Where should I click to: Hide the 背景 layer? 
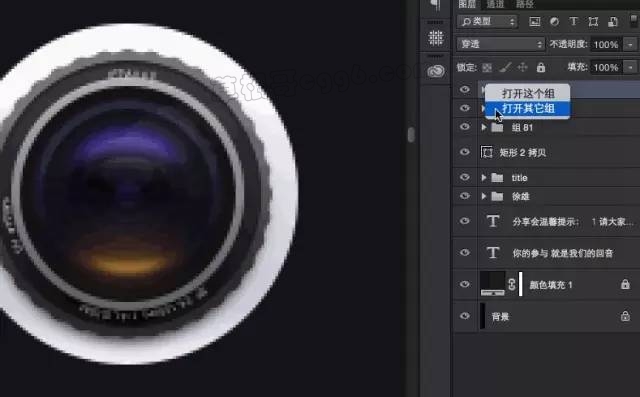[464, 316]
